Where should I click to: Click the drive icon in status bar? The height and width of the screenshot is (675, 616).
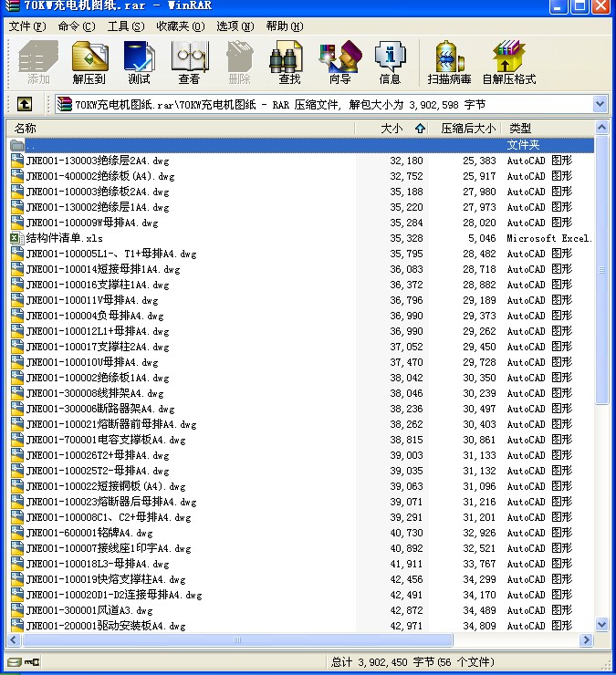click(15, 661)
